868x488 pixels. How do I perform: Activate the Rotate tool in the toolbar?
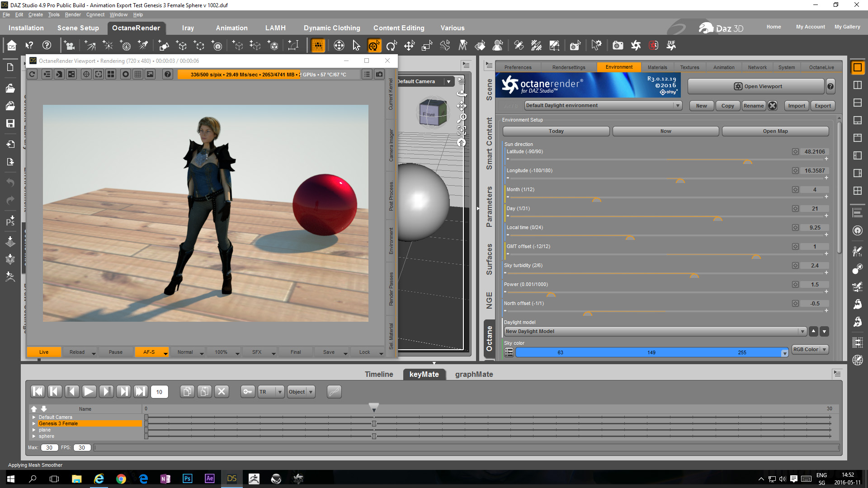pos(392,46)
